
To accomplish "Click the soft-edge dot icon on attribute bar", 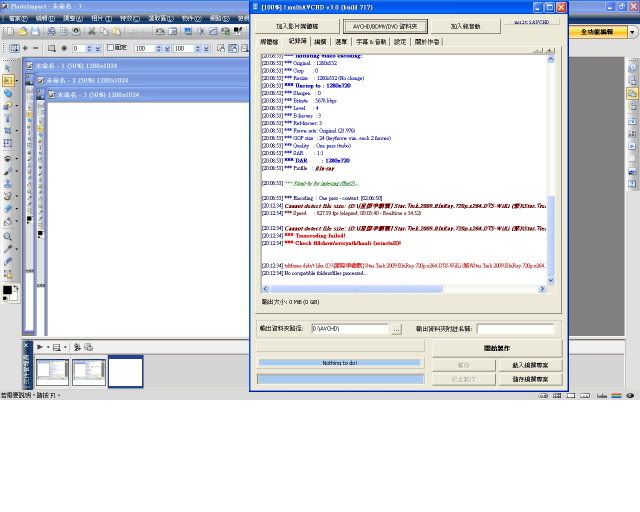I will click(x=64, y=48).
